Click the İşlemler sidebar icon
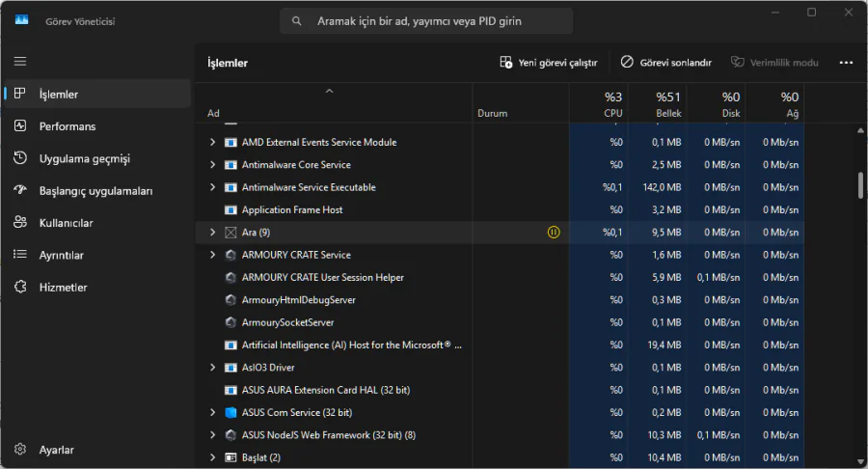The width and height of the screenshot is (868, 469). click(x=20, y=94)
